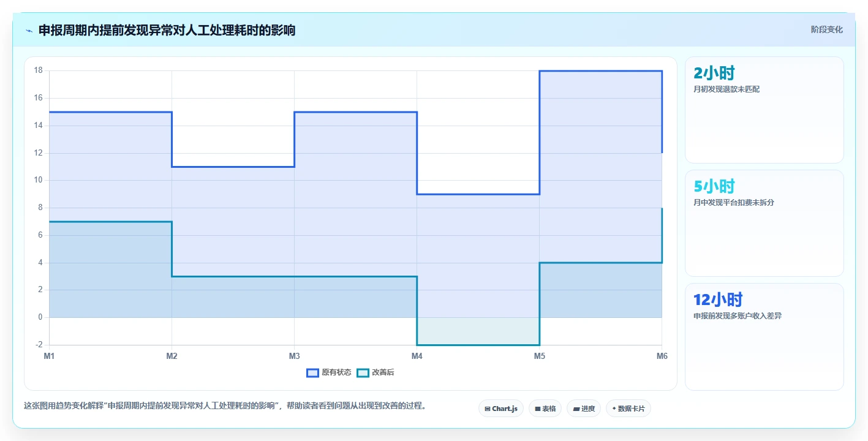Click the 改善后 legend label
This screenshot has height=441, width=868.
coord(383,372)
